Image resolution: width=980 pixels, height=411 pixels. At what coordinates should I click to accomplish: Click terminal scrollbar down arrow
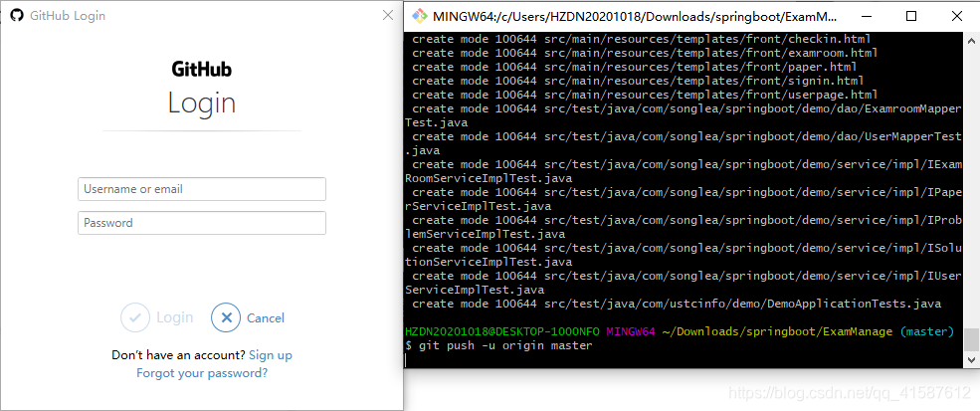point(972,360)
